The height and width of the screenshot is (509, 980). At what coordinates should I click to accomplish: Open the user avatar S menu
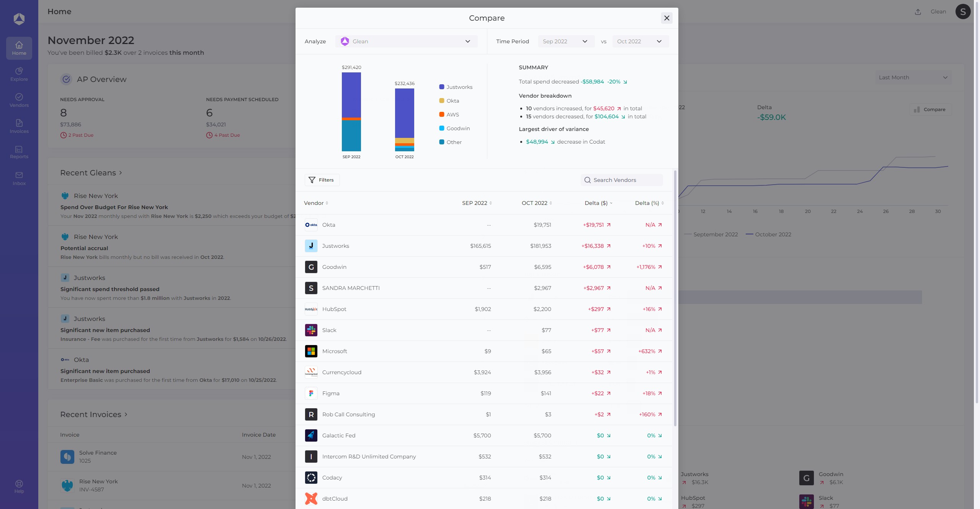tap(963, 11)
